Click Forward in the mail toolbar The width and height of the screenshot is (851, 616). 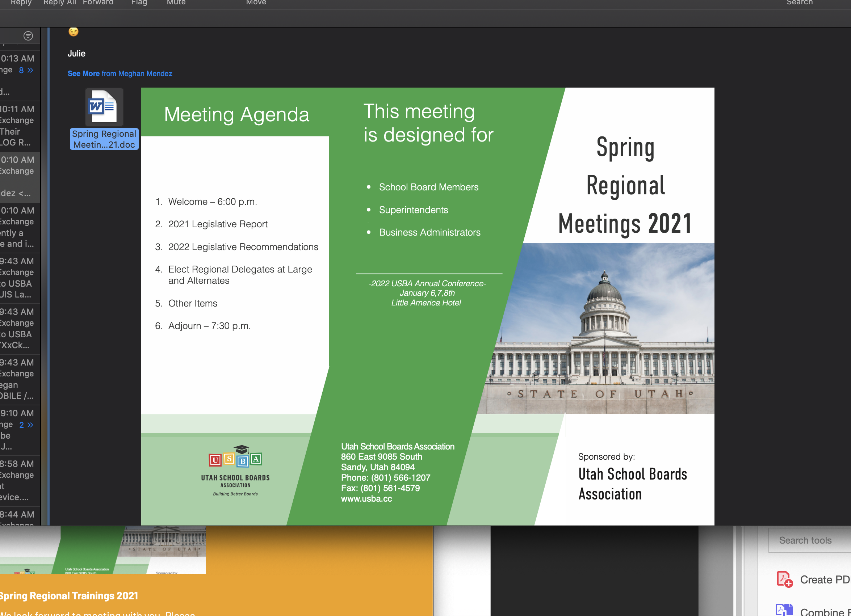point(98,3)
